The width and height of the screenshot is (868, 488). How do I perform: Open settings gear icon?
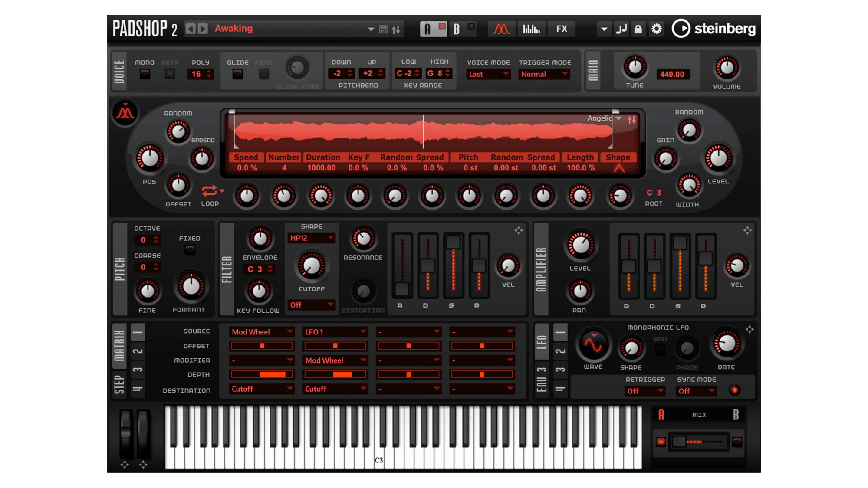657,29
